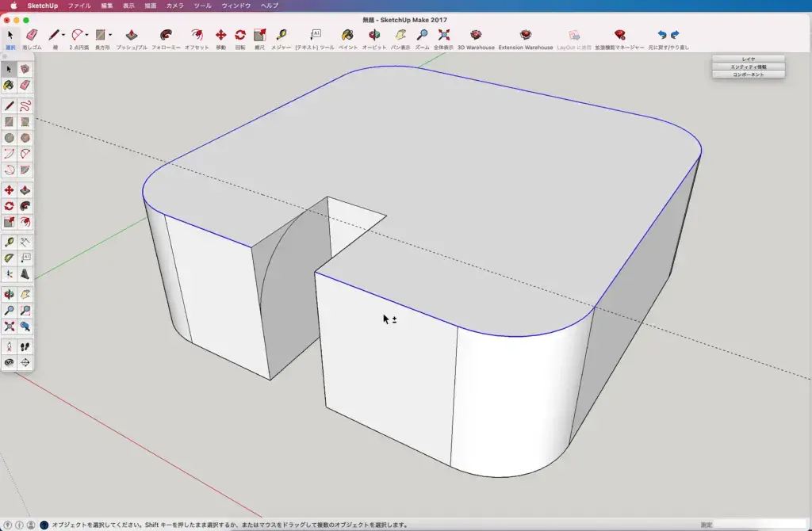Expand the エンティティ情報 panel

point(749,67)
